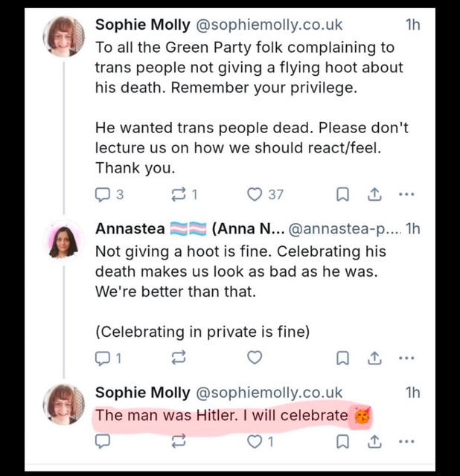Repost Sophie Molly's first post

178,195
